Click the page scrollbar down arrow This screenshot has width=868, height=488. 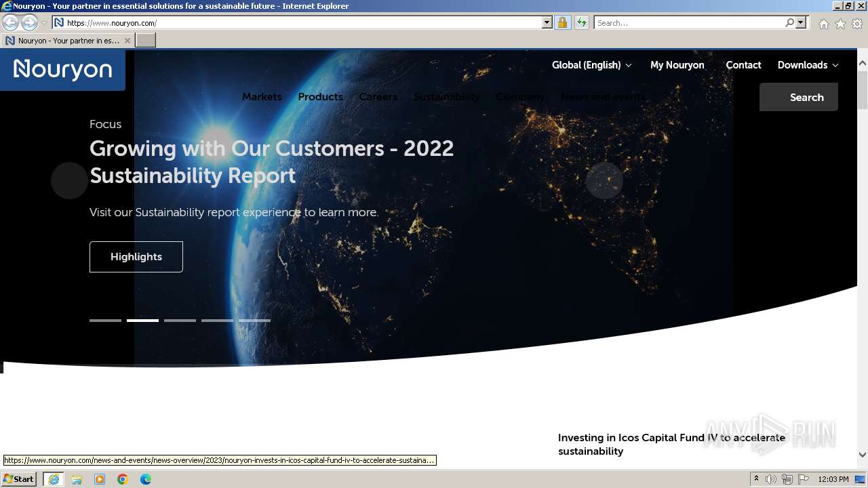(863, 455)
